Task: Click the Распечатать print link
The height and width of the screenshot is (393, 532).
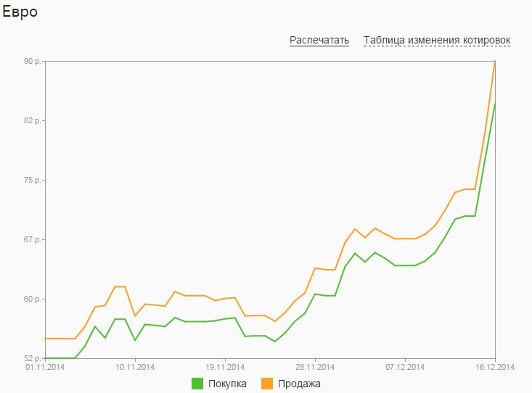Action: point(319,40)
